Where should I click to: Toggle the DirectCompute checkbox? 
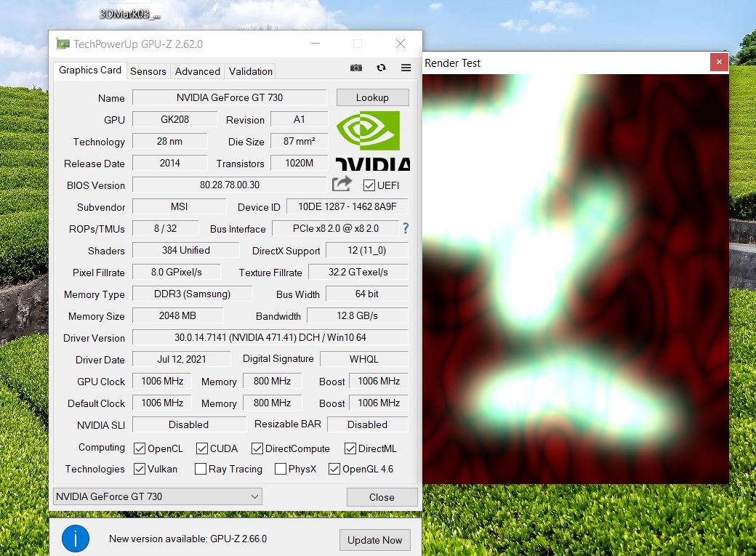coord(257,448)
